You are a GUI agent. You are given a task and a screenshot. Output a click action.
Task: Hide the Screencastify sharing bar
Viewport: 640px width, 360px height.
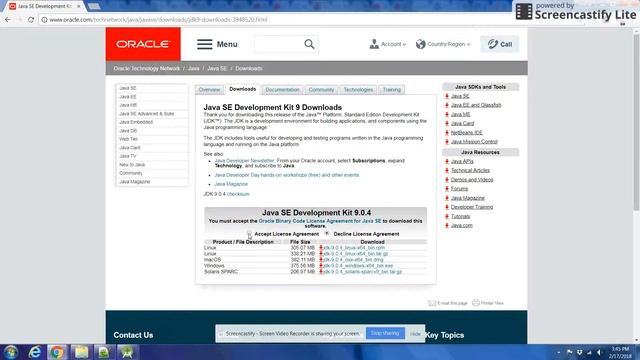point(415,333)
